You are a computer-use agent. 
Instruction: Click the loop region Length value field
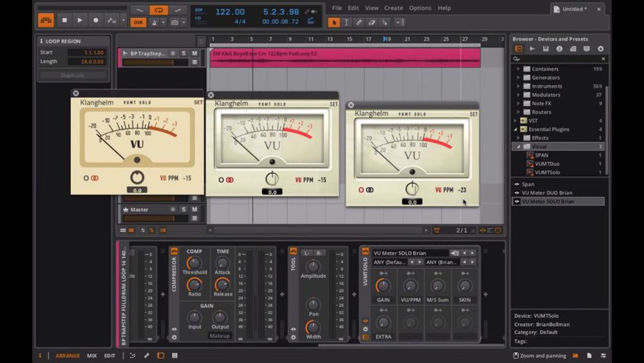coord(87,62)
